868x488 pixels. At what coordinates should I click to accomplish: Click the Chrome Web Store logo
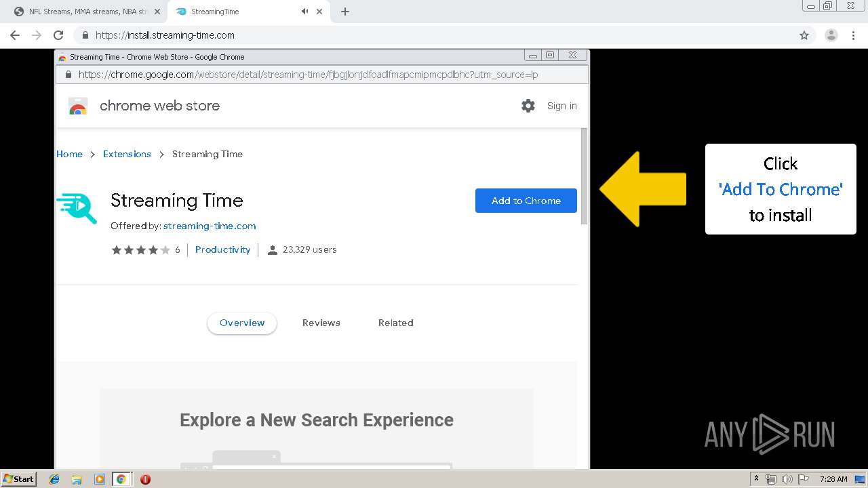click(78, 106)
